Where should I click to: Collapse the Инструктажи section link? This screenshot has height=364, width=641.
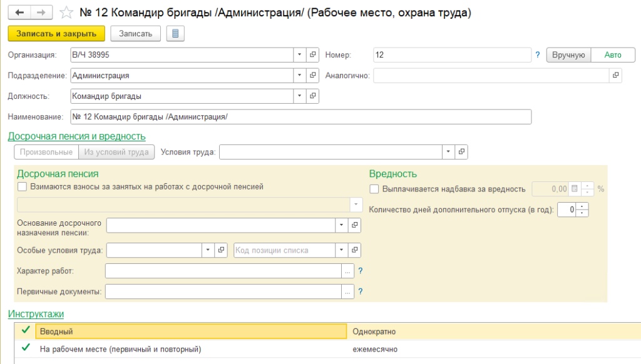pyautogui.click(x=36, y=314)
